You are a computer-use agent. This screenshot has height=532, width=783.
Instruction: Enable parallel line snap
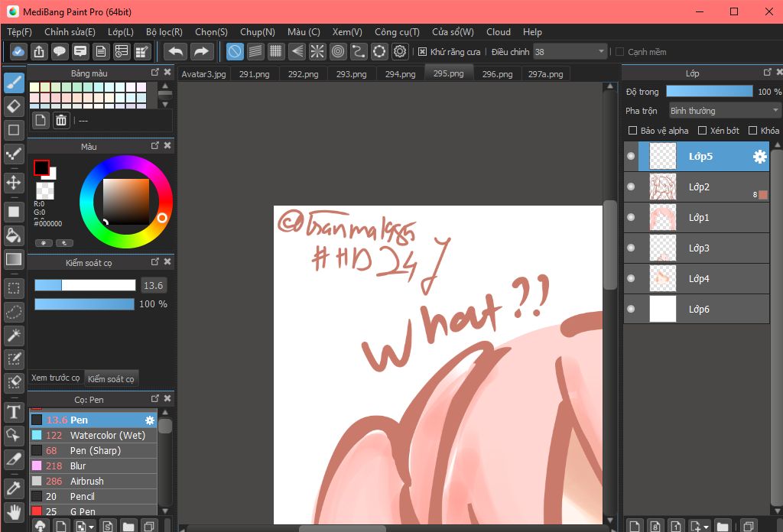tap(255, 51)
